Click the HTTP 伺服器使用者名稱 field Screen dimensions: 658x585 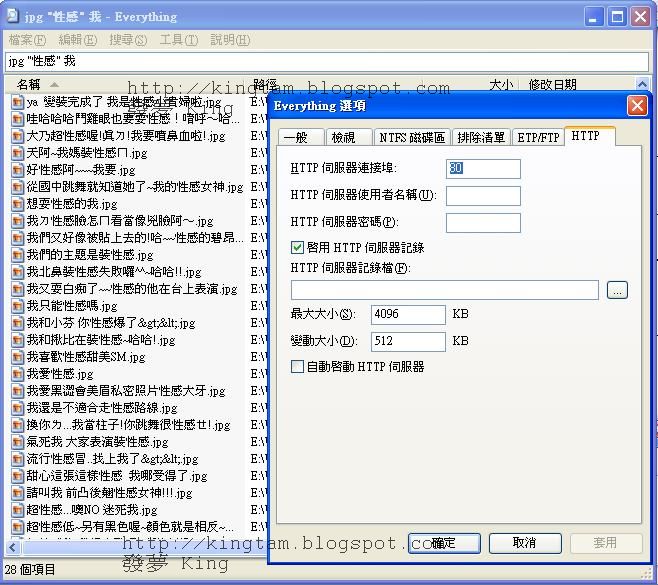[483, 196]
